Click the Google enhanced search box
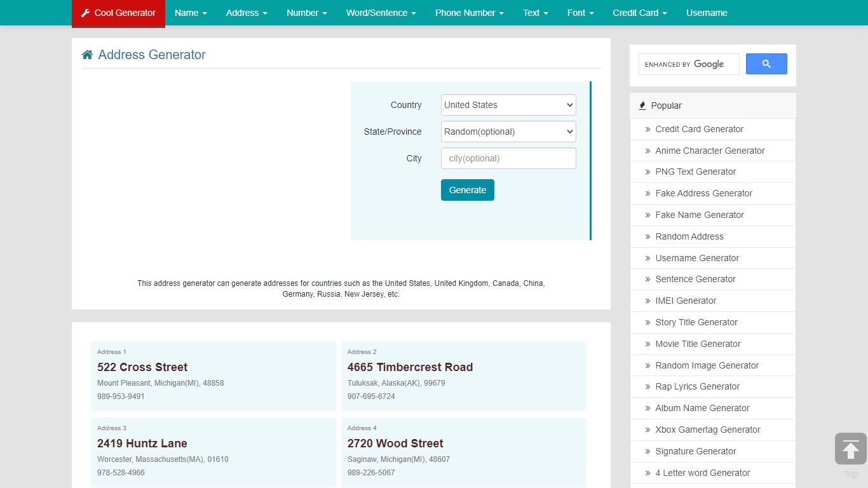The height and width of the screenshot is (488, 868). pos(689,64)
